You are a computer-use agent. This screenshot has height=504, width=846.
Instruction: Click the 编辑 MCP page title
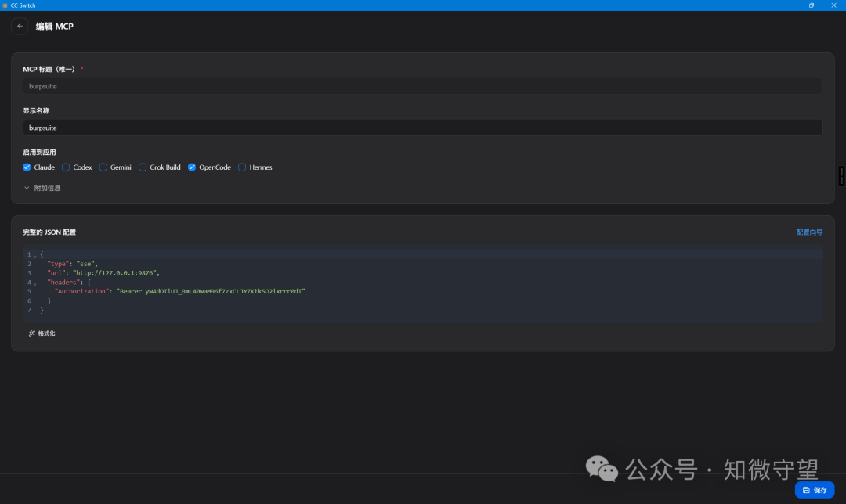(55, 27)
